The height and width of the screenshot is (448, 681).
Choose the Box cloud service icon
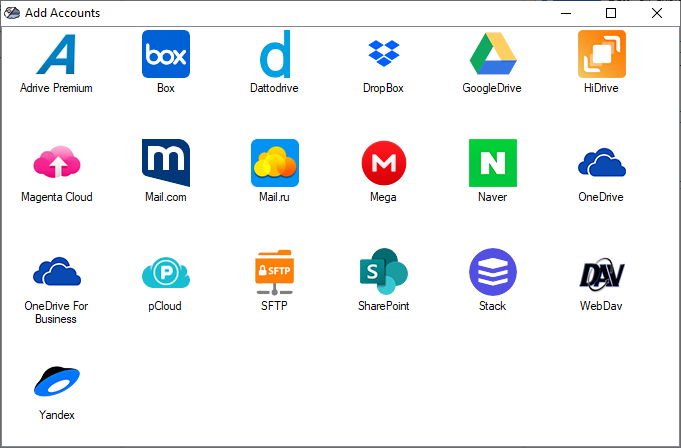point(166,54)
